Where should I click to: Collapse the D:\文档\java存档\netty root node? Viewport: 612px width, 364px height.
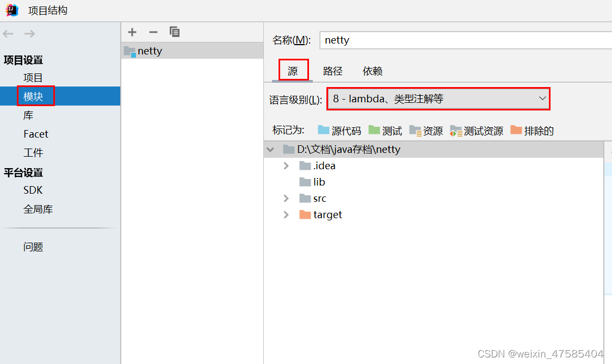(x=270, y=149)
